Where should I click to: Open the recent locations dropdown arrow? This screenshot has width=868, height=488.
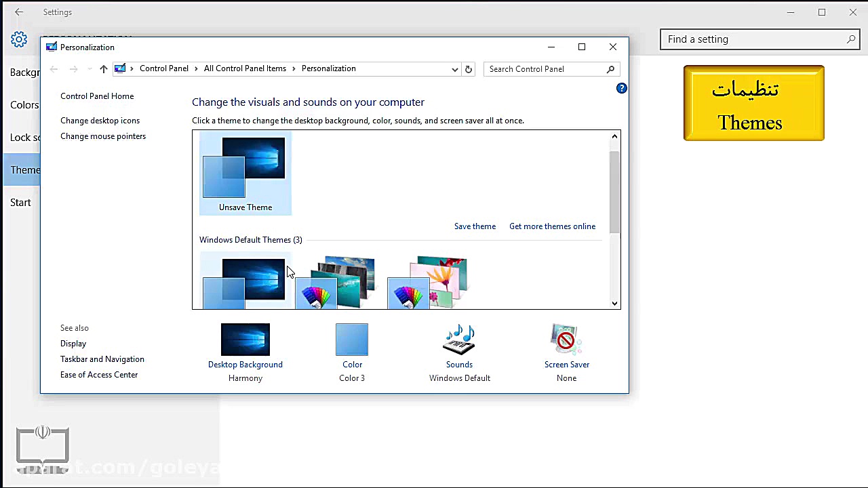pyautogui.click(x=89, y=69)
